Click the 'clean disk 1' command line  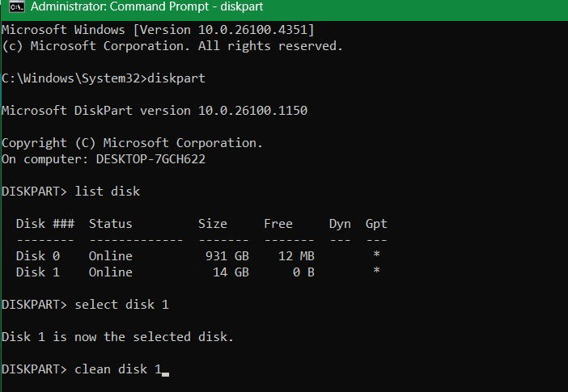click(x=117, y=369)
